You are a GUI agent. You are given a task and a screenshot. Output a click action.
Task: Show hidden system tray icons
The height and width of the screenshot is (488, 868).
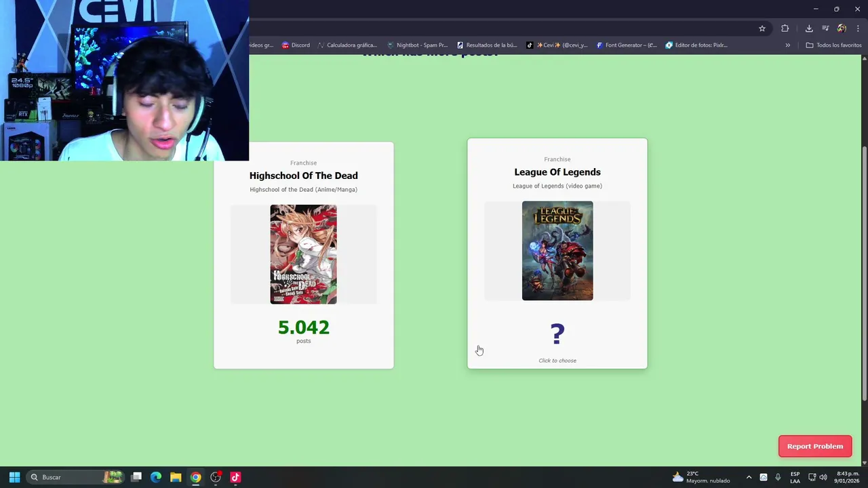pos(749,477)
